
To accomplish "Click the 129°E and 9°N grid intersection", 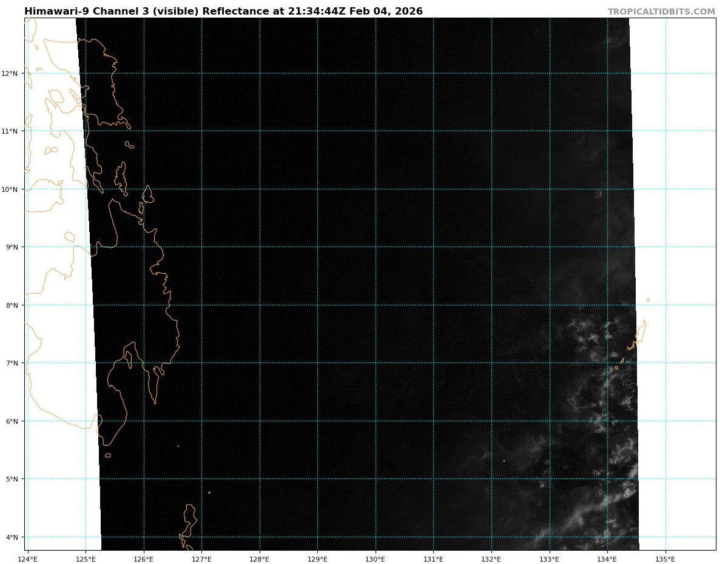I will [317, 247].
